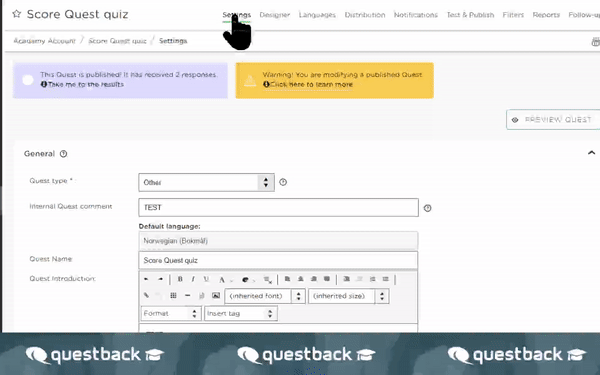Switch to the Designer tab
The height and width of the screenshot is (375, 600).
(x=274, y=15)
